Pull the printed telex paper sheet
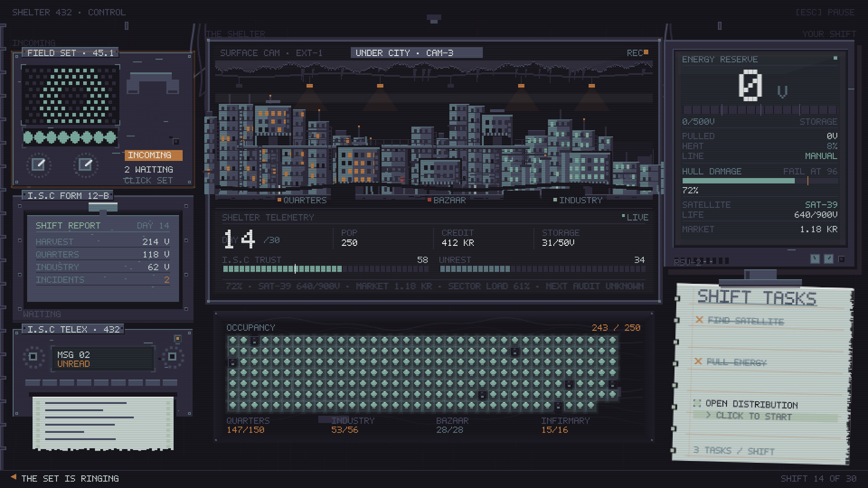 pyautogui.click(x=103, y=423)
